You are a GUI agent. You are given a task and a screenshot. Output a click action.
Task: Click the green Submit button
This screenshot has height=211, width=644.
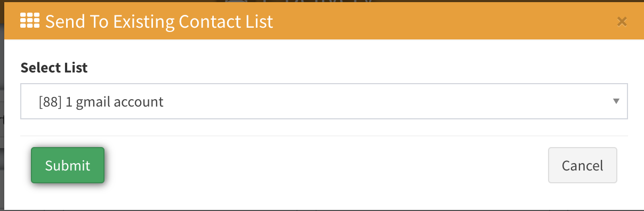click(x=68, y=165)
